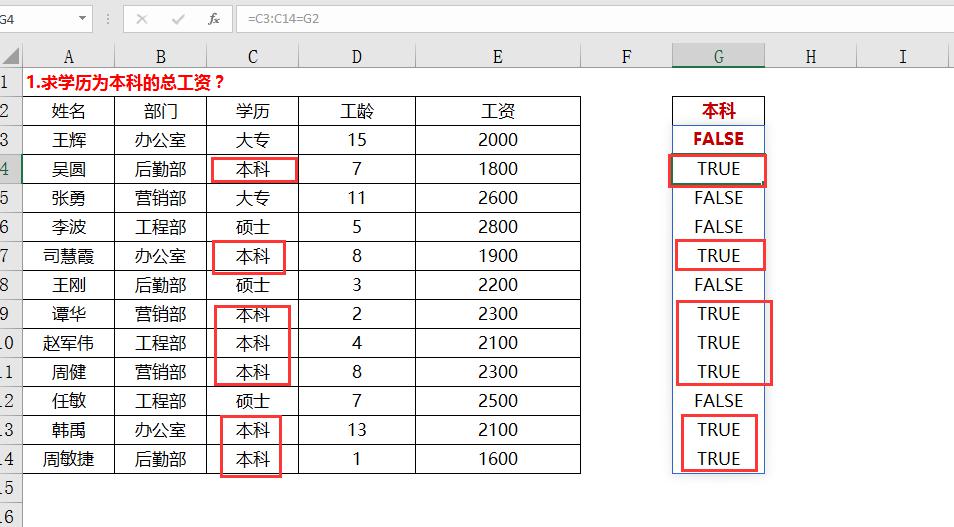The image size is (954, 527).
Task: Click the seniority cell showing 13
Action: point(357,430)
